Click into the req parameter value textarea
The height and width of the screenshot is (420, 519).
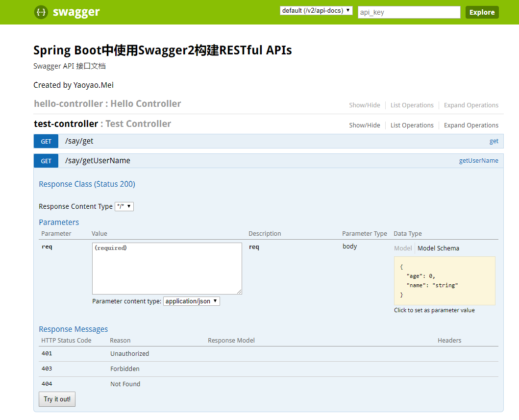(167, 269)
